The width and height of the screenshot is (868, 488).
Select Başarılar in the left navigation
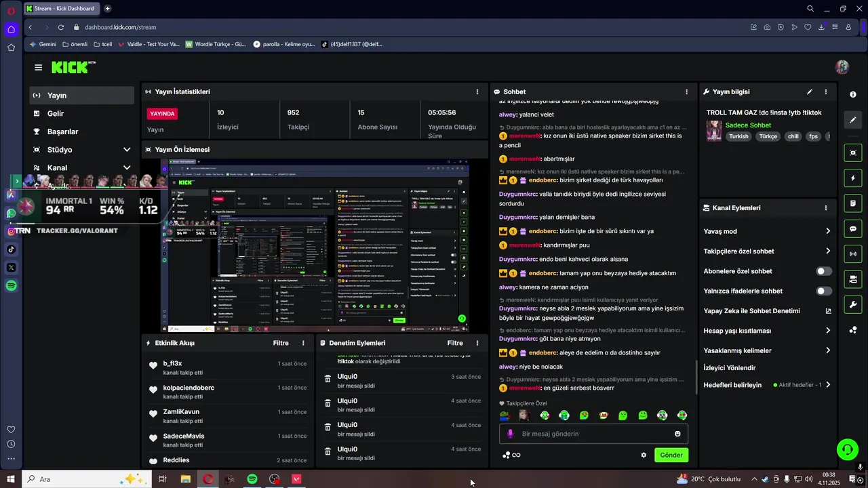click(82, 131)
